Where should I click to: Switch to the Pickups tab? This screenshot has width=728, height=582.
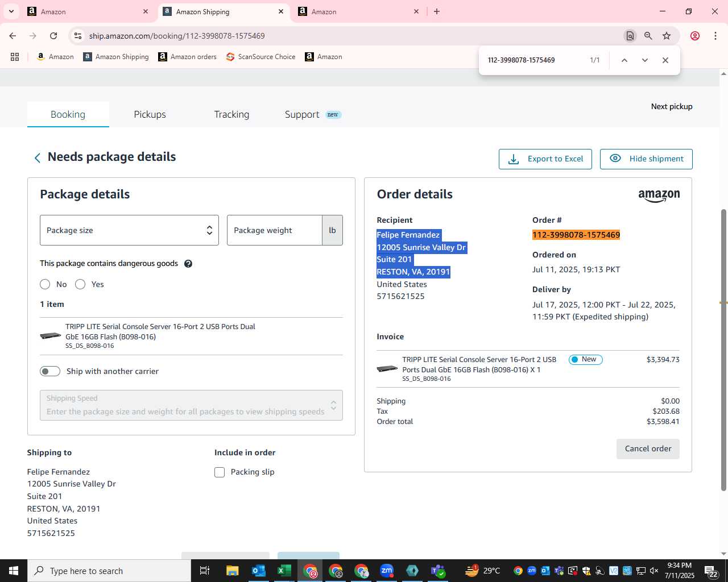[150, 114]
